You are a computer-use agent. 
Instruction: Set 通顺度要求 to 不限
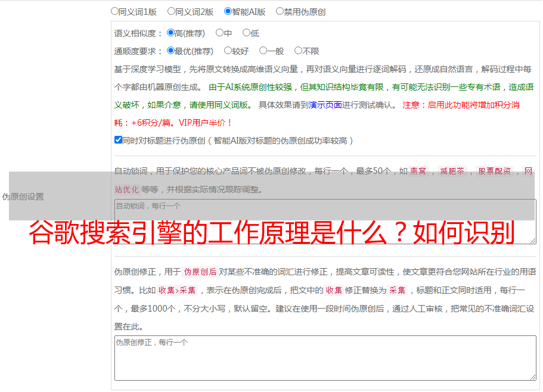tap(298, 51)
